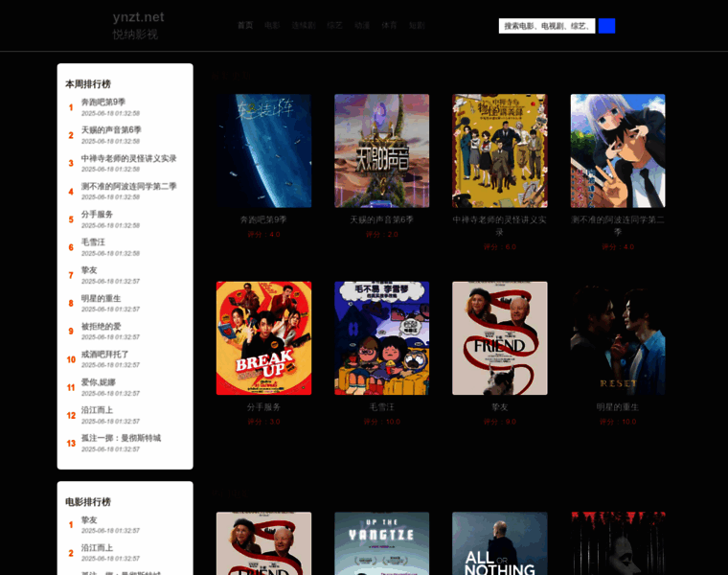
Task: Open the 首页 nav item
Action: pyautogui.click(x=245, y=25)
